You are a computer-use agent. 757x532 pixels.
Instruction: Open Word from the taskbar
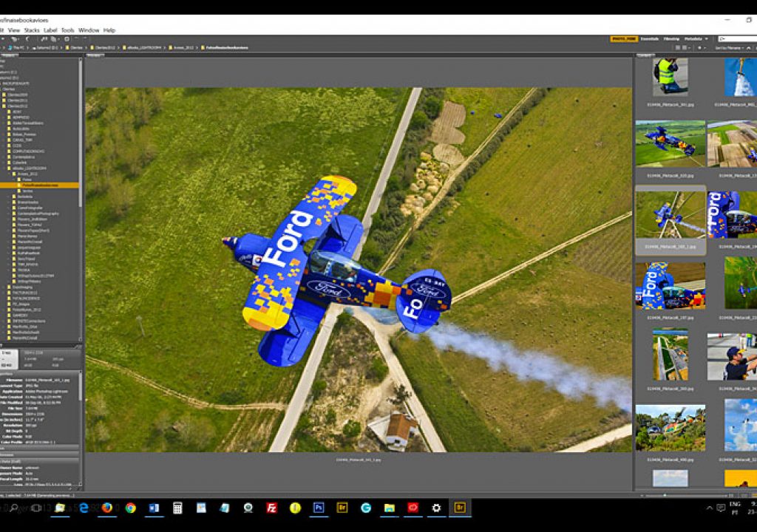[154, 508]
